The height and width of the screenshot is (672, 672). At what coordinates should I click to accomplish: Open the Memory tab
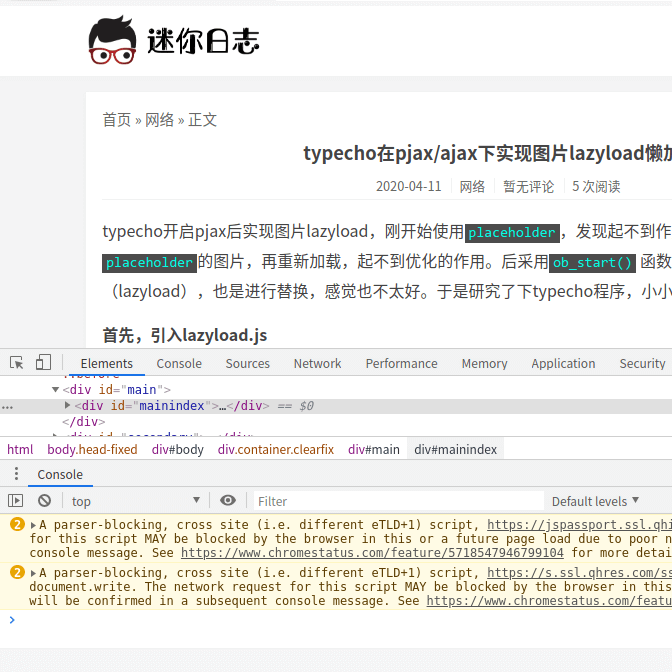click(x=484, y=363)
